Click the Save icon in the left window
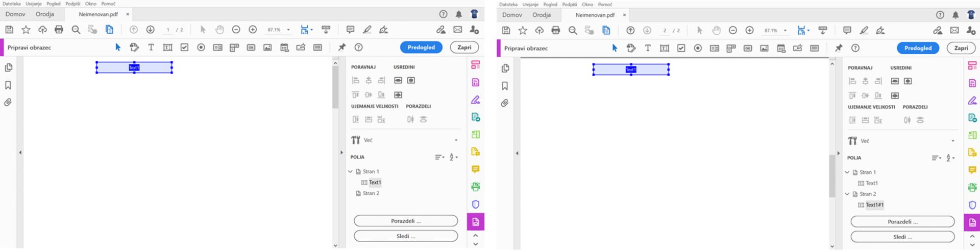Image resolution: width=980 pixels, height=252 pixels. pyautogui.click(x=9, y=30)
